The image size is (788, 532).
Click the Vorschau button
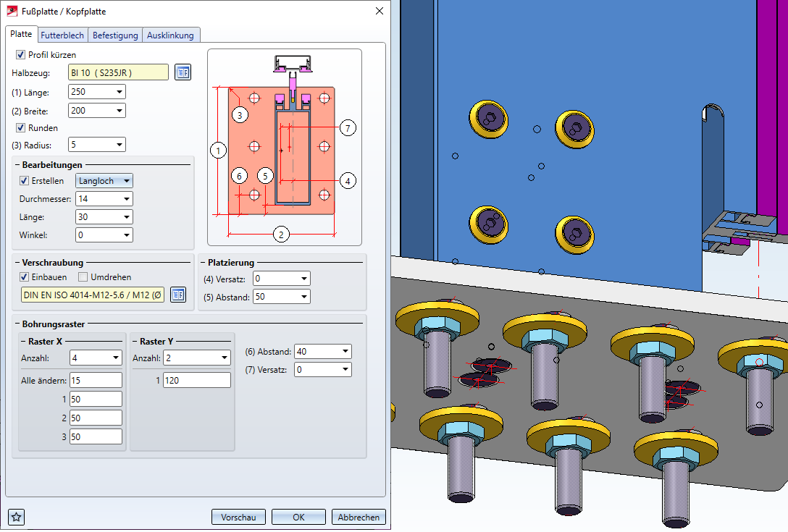click(238, 517)
